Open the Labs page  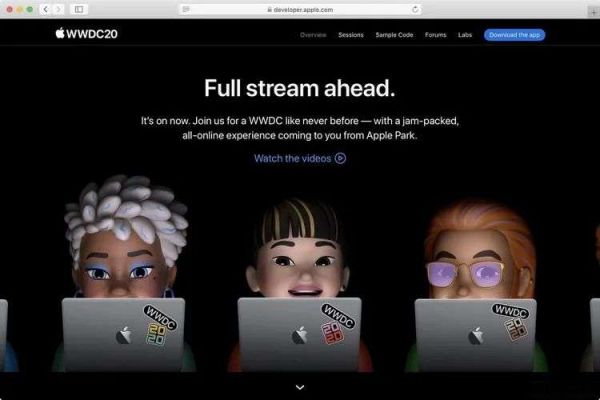click(x=465, y=35)
